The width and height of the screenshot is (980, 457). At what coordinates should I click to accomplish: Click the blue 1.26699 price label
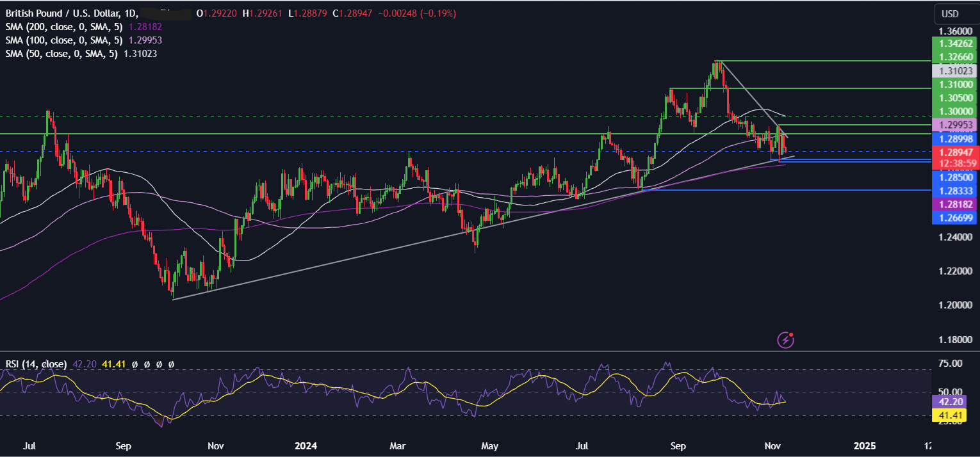click(956, 218)
